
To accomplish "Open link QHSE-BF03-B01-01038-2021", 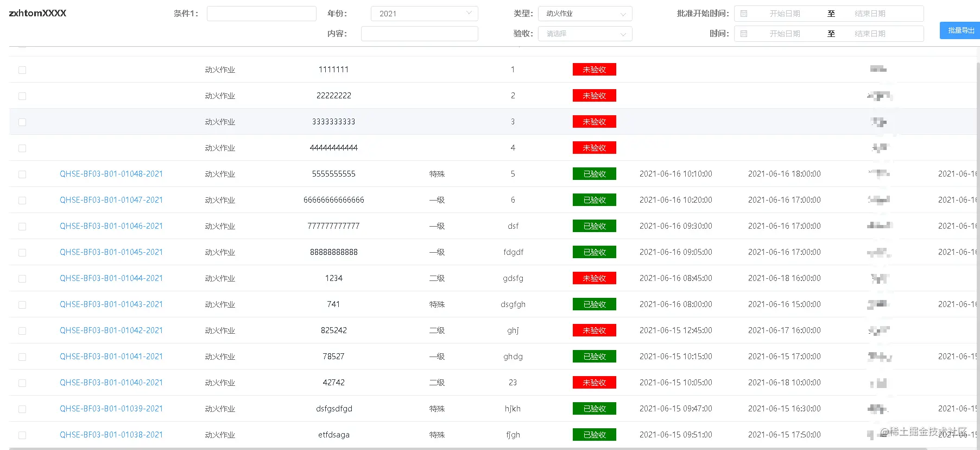I will (x=111, y=435).
